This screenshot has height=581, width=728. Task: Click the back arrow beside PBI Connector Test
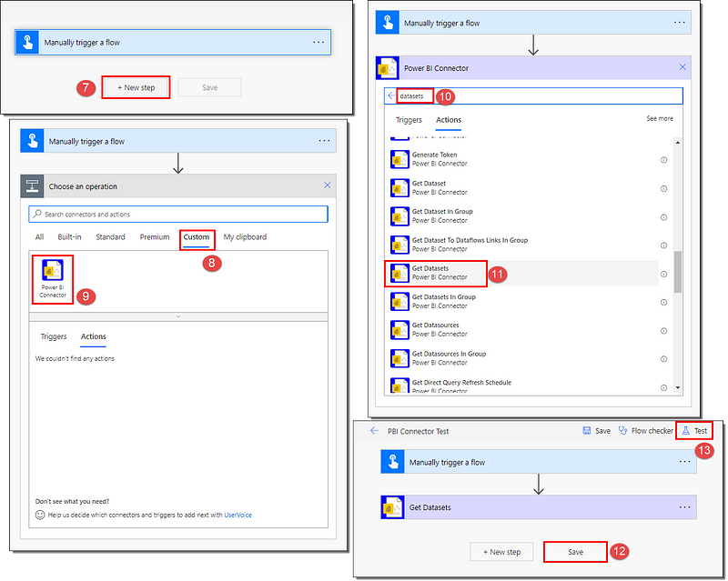point(373,431)
